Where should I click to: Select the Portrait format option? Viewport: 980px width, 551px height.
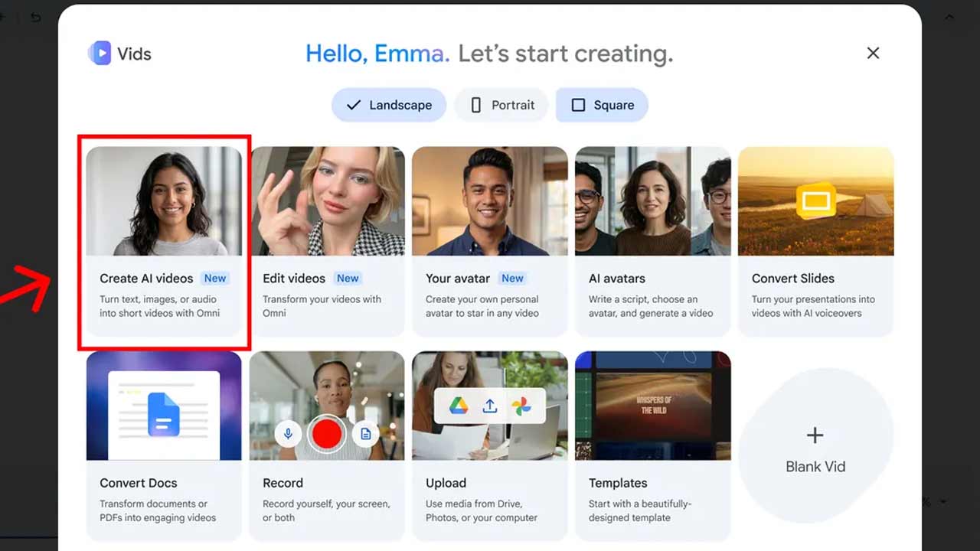501,105
